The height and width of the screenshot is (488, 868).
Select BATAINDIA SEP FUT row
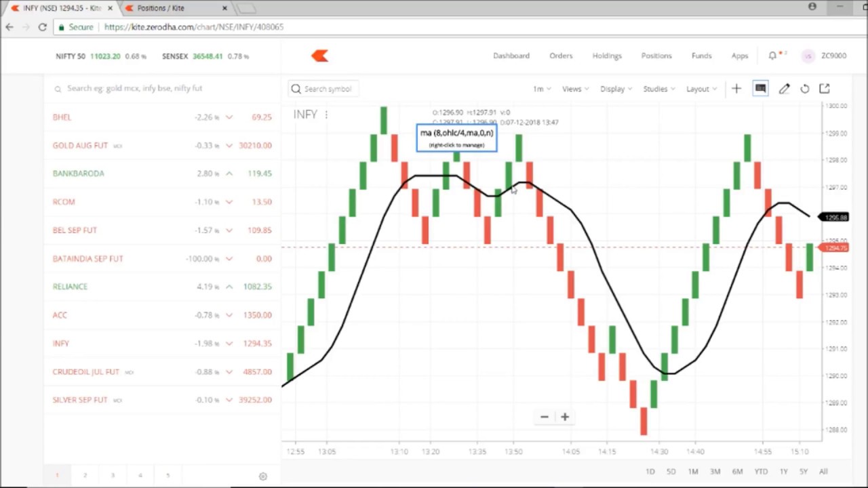[x=163, y=259]
